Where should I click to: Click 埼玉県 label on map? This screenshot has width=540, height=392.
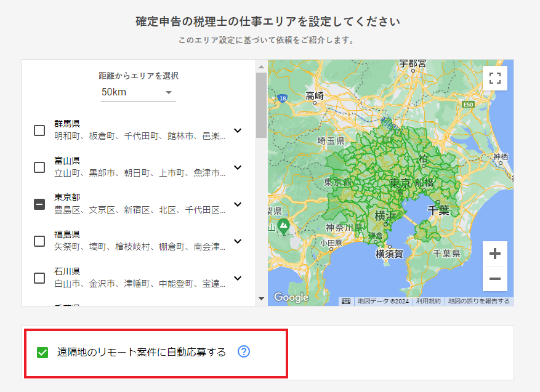[331, 140]
